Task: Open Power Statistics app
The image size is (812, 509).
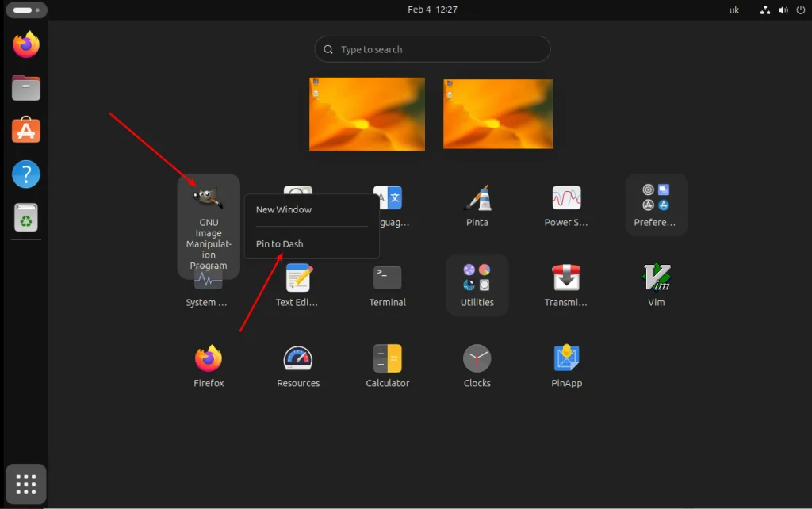Action: point(566,197)
